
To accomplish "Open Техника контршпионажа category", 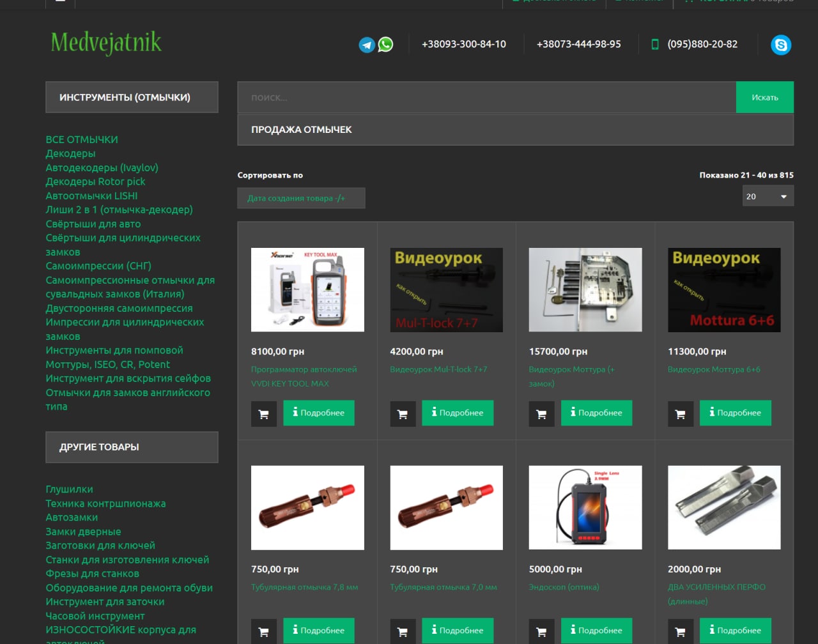I will pyautogui.click(x=105, y=503).
